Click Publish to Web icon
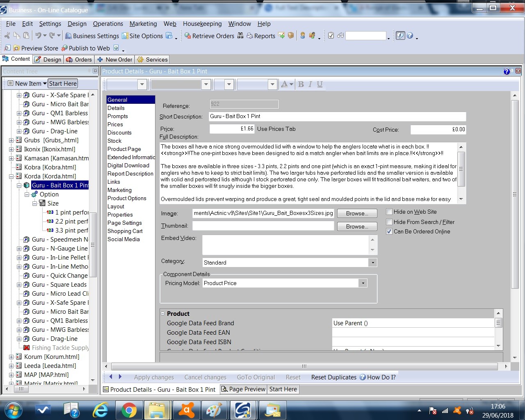This screenshot has height=420, width=525. (64, 48)
